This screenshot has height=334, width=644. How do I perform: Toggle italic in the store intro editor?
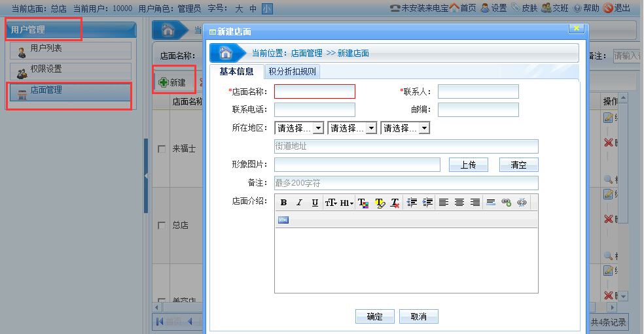click(x=299, y=202)
